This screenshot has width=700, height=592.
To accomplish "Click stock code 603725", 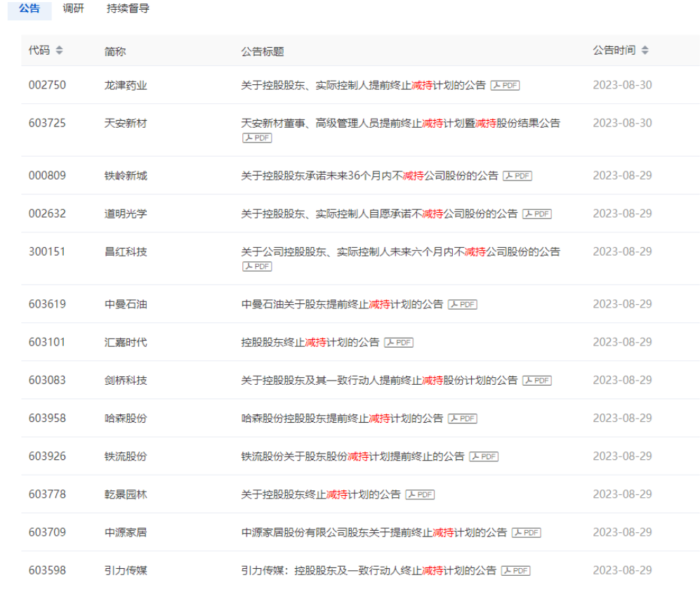I will coord(47,123).
